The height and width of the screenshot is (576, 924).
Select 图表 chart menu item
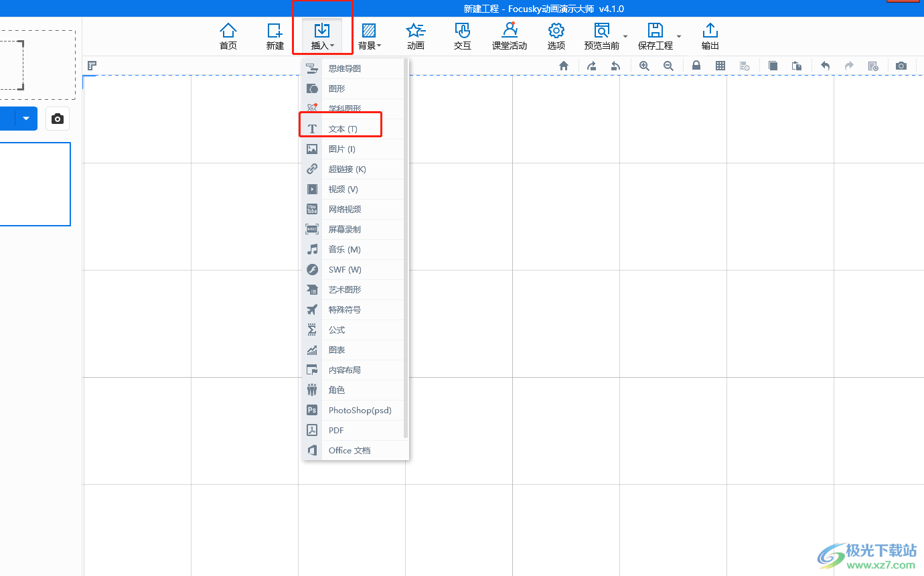coord(354,350)
